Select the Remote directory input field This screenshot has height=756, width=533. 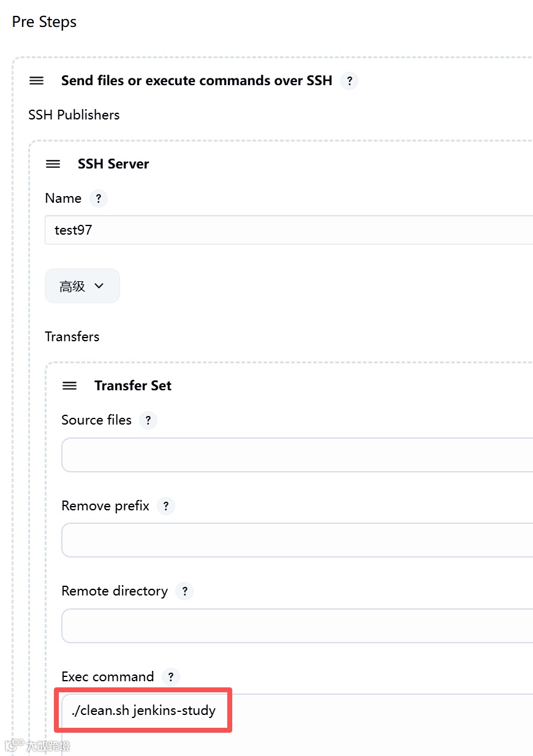point(297,626)
